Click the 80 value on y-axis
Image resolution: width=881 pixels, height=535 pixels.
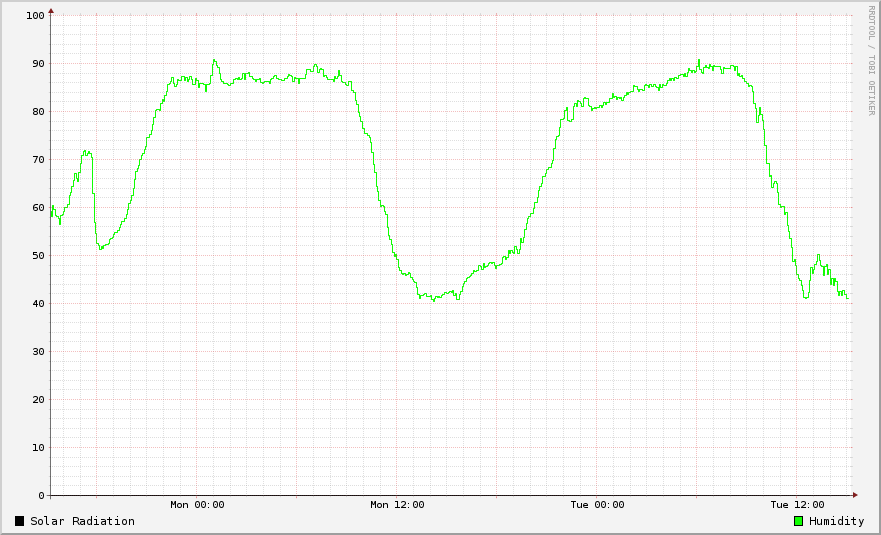[38, 112]
